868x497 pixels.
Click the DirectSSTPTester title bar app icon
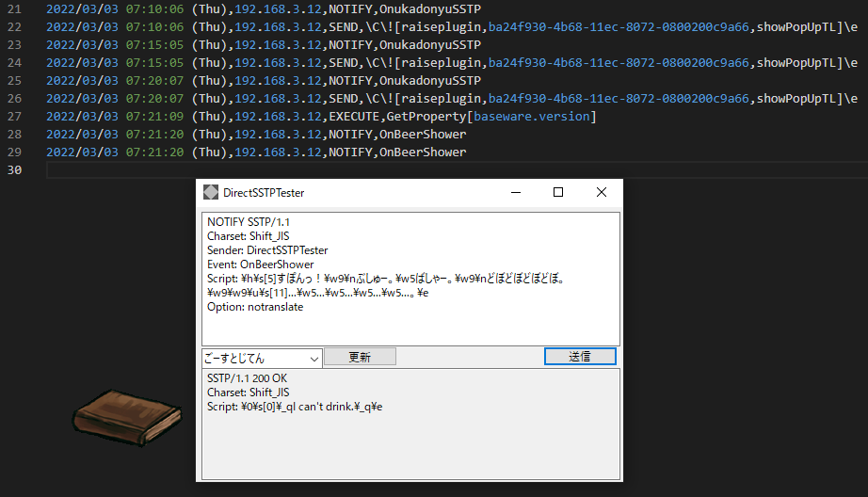pos(211,192)
